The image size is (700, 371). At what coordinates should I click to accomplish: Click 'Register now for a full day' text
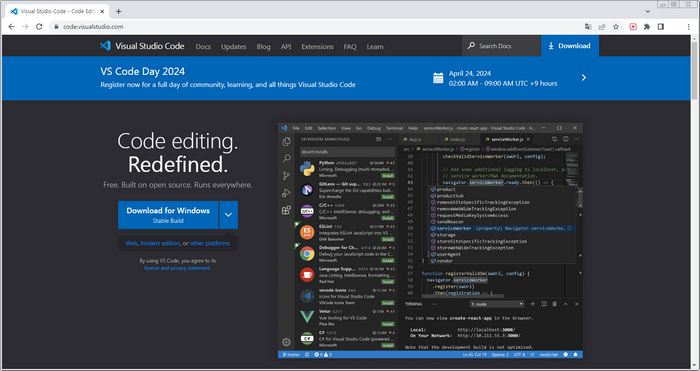[228, 84]
